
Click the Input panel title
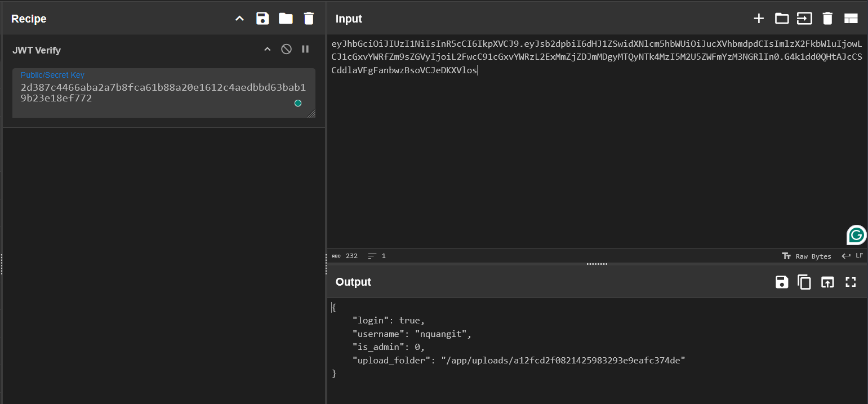pos(349,19)
